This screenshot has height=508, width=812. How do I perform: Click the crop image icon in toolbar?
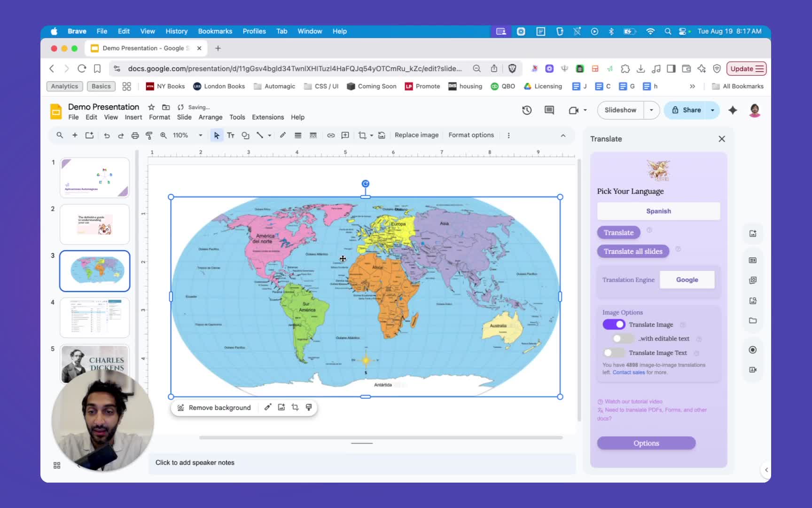tap(362, 135)
